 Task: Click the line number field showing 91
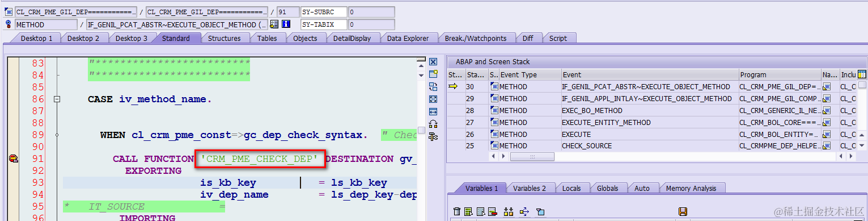pos(287,11)
